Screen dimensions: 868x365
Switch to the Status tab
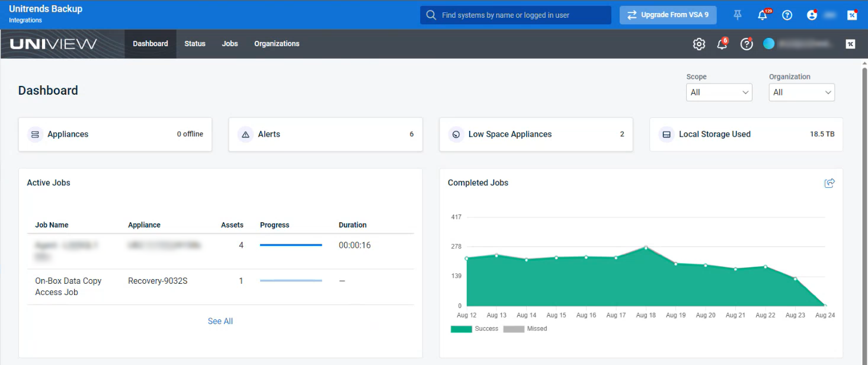[x=194, y=44]
